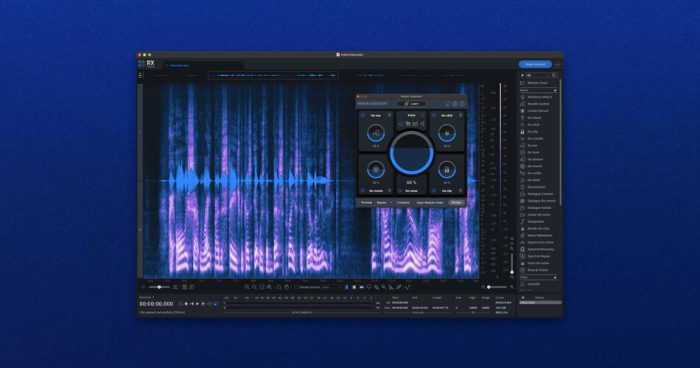This screenshot has width=700, height=368.
Task: Collapse the Utility module category
Action: [555, 277]
